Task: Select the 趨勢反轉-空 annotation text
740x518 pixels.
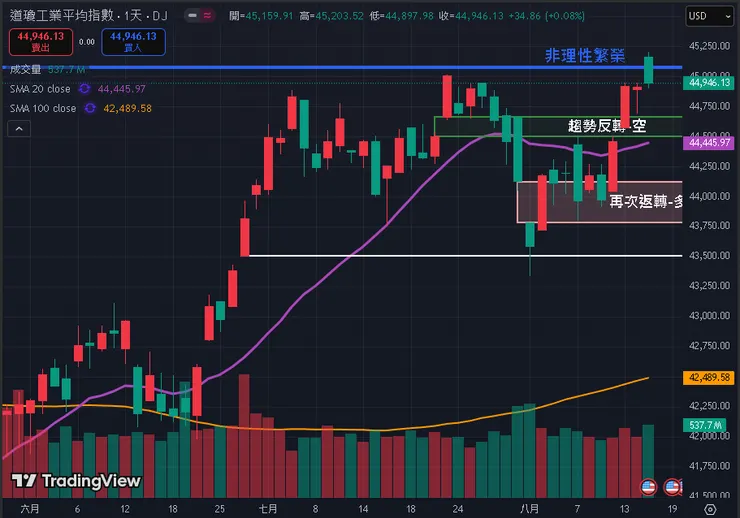Action: pos(606,126)
